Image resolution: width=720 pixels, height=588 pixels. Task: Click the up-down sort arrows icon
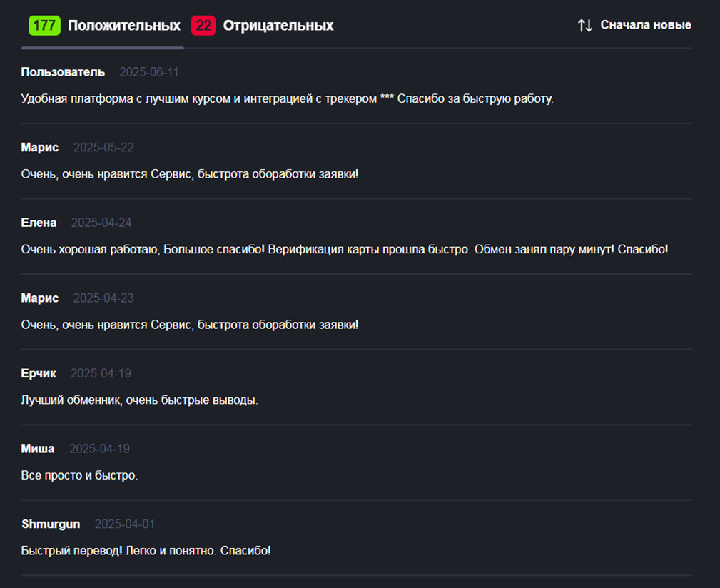[x=585, y=26]
